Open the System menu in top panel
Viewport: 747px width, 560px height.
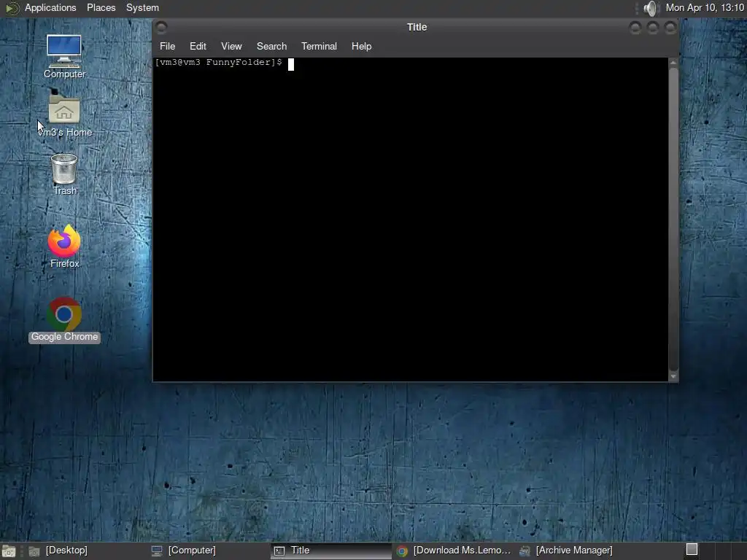pos(142,8)
